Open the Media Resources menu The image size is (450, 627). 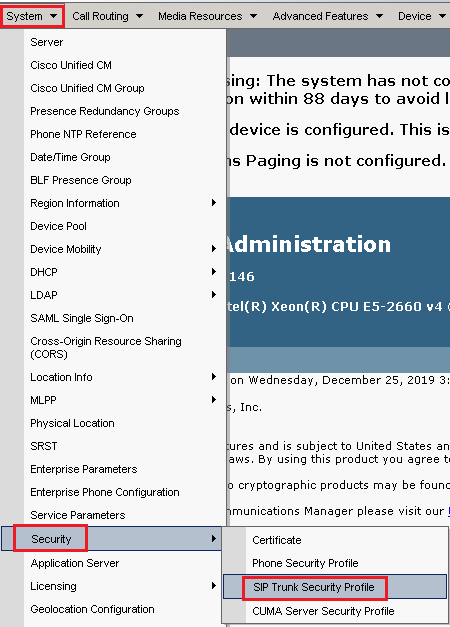[207, 16]
